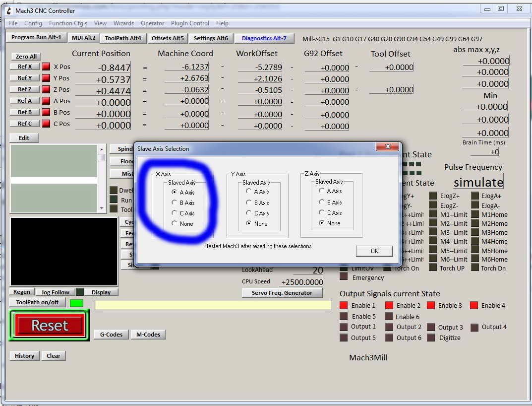Select C Axis as X Axis slave

tap(175, 213)
